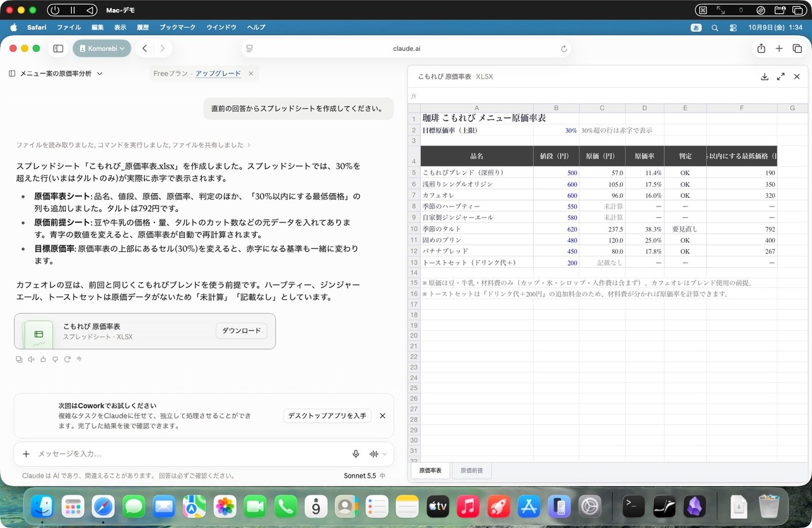This screenshot has height=528, width=812.
Task: Select row 10 header in spreadsheet
Action: click(414, 229)
